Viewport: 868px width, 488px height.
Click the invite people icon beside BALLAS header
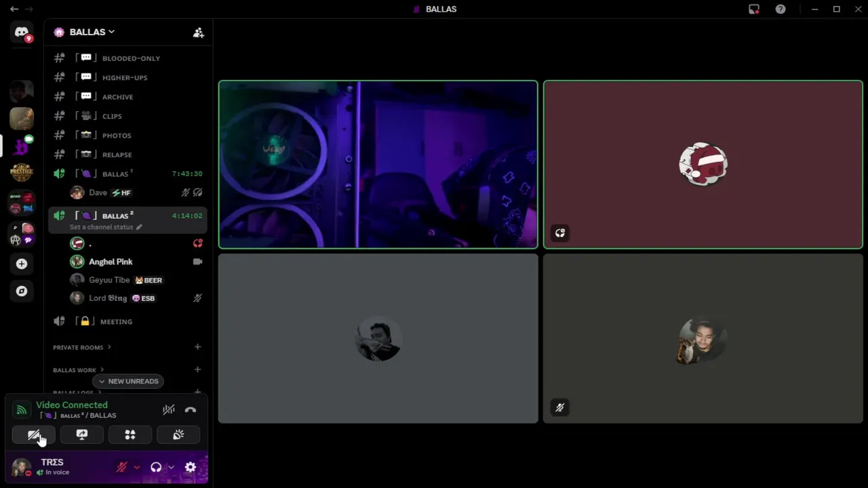point(199,33)
